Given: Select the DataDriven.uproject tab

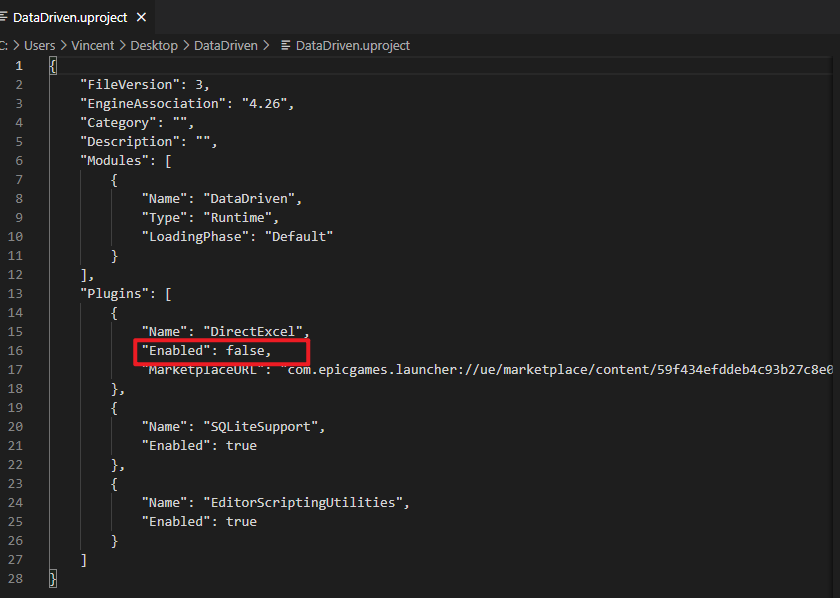Looking at the screenshot, I should (x=70, y=18).
